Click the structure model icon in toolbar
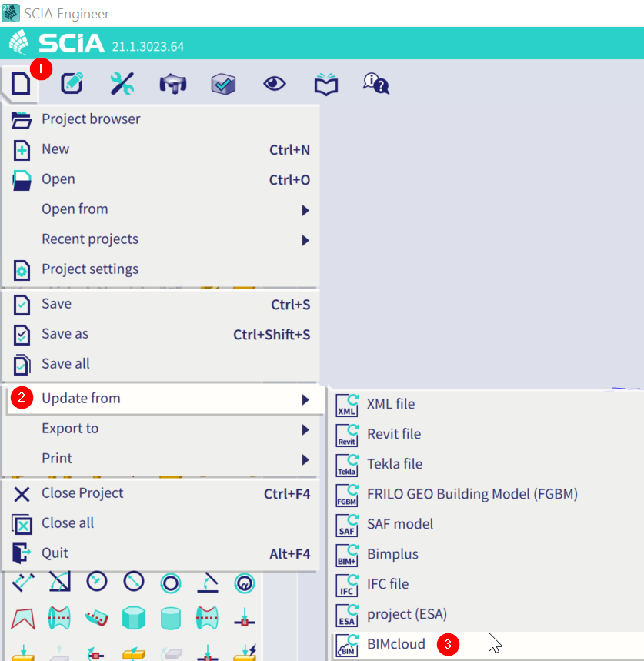Screen dimensions: 644x661 tap(173, 83)
